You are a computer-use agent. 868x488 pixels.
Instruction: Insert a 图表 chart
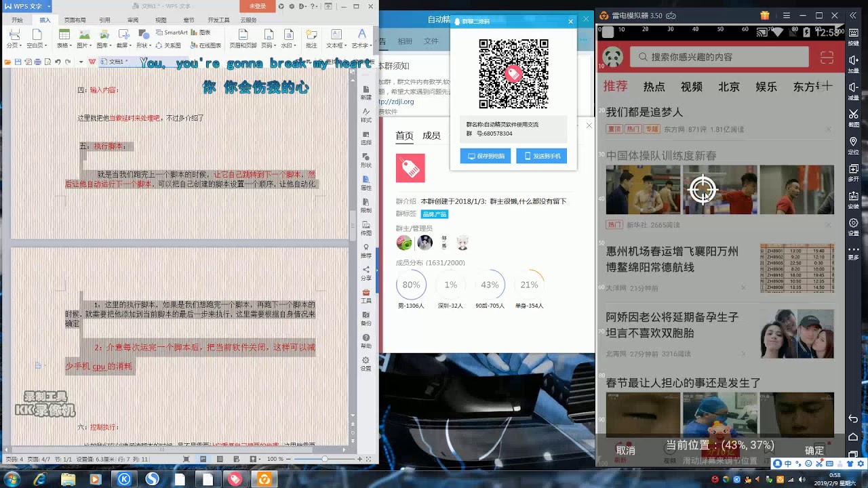pyautogui.click(x=201, y=32)
